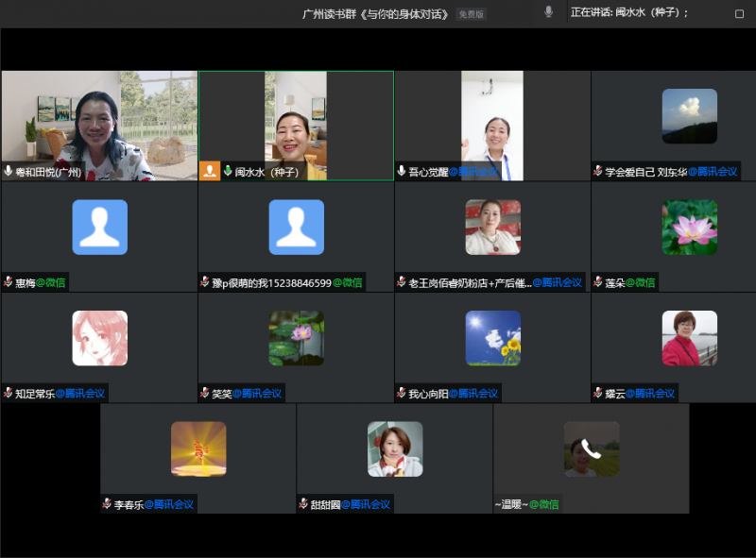The image size is (756, 558).
Task: Click the orange host icon on 闽水水 tile
Action: pyautogui.click(x=210, y=171)
